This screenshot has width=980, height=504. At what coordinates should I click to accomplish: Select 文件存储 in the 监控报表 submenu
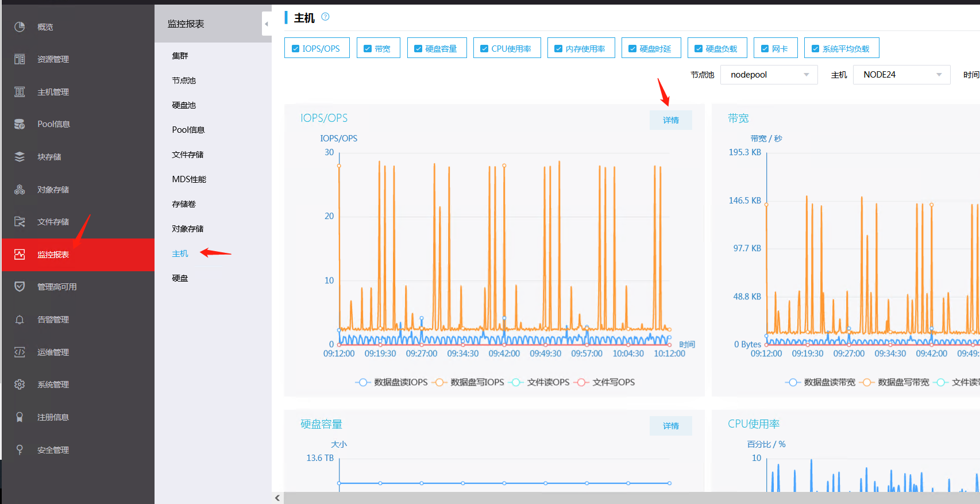point(188,155)
